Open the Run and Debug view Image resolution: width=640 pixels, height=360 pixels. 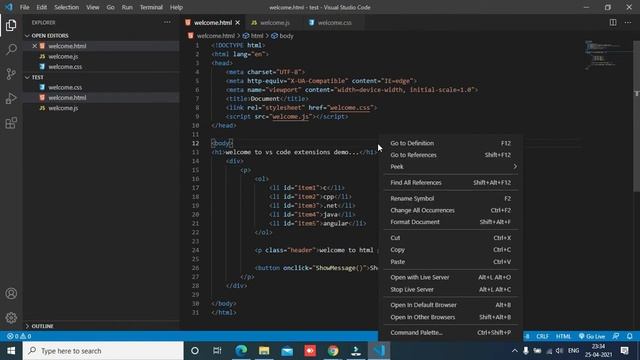[x=11, y=98]
